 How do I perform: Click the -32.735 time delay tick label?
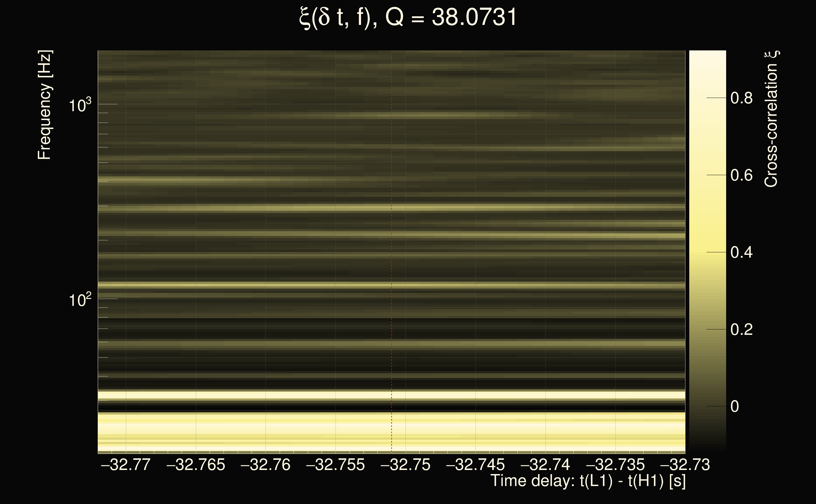pyautogui.click(x=615, y=465)
